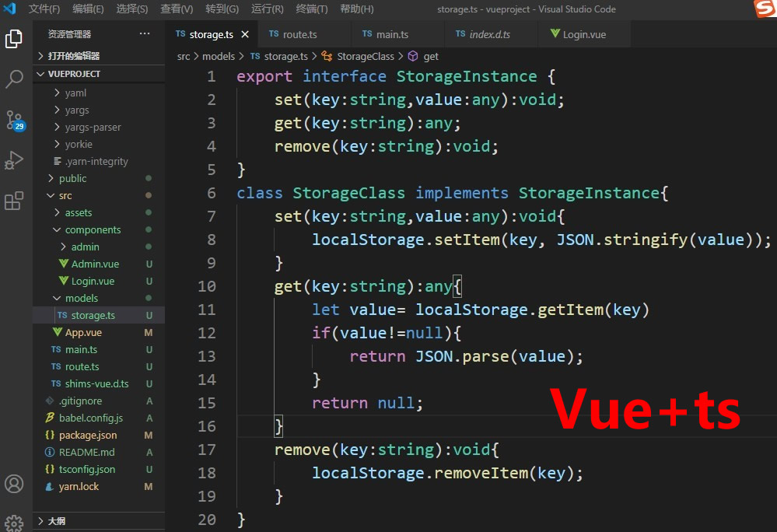Expand the 大纲 outline section

pyautogui.click(x=99, y=520)
